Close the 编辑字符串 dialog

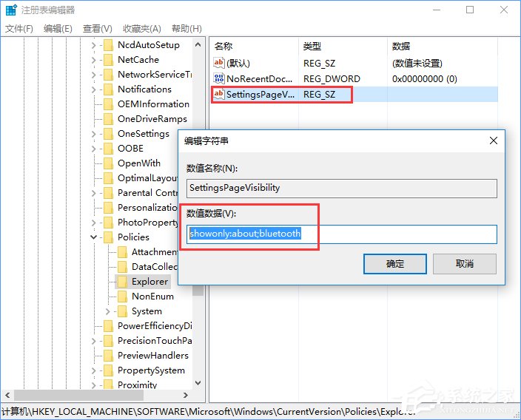point(494,140)
